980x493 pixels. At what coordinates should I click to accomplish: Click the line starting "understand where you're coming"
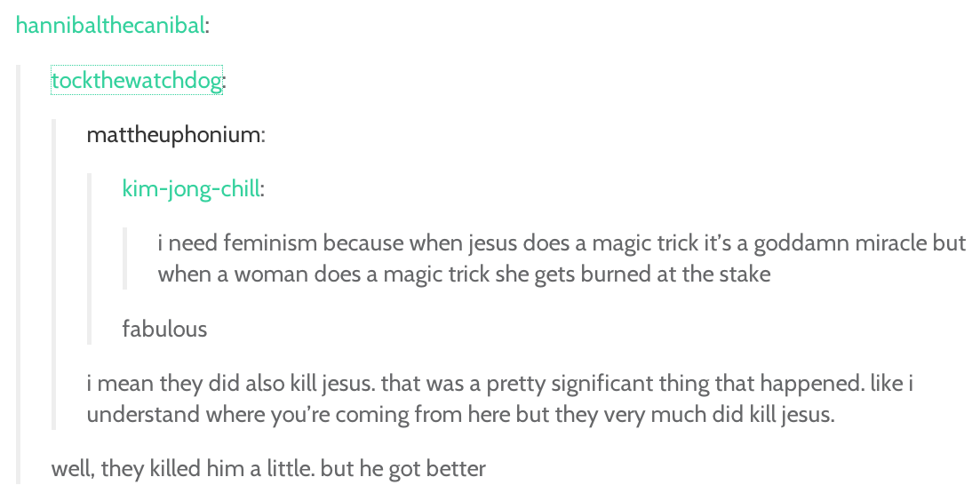[x=460, y=414]
